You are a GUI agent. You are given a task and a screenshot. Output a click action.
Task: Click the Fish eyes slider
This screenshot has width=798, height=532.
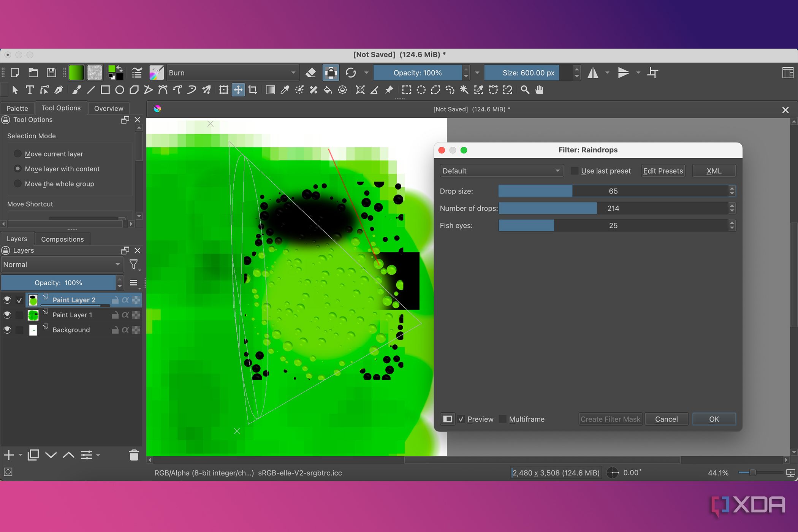coord(613,225)
